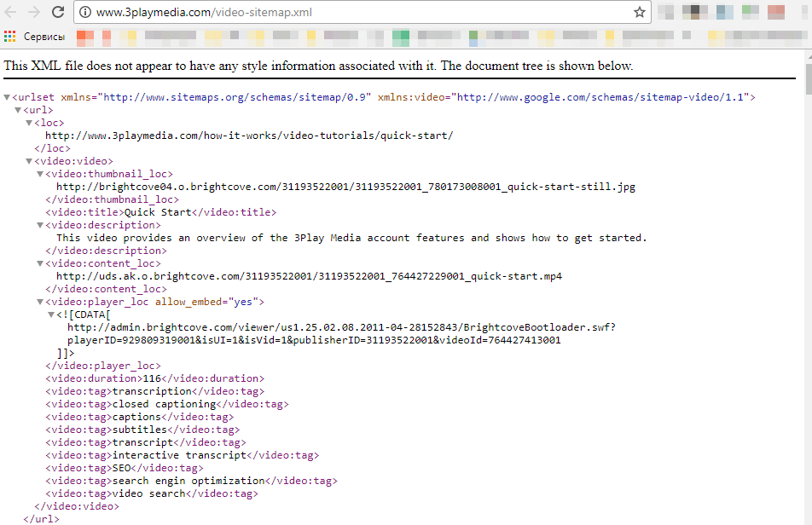The width and height of the screenshot is (812, 525).
Task: View site information icon in address bar
Action: point(85,12)
